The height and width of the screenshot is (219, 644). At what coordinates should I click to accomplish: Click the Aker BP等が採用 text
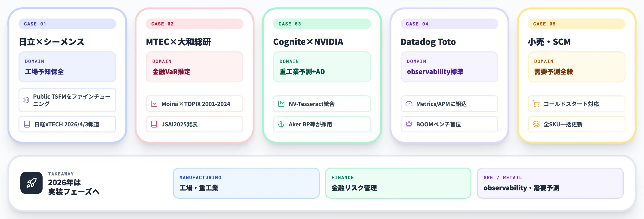(x=310, y=124)
